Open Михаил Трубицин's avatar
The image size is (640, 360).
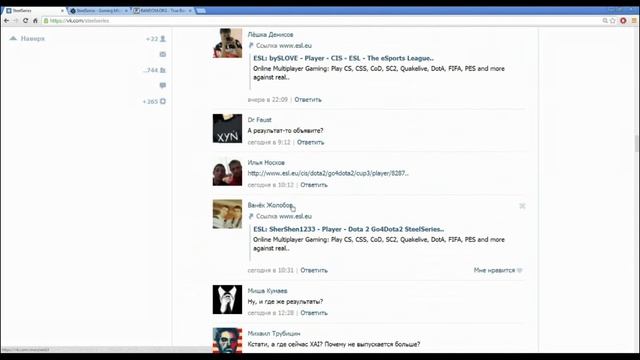[227, 340]
